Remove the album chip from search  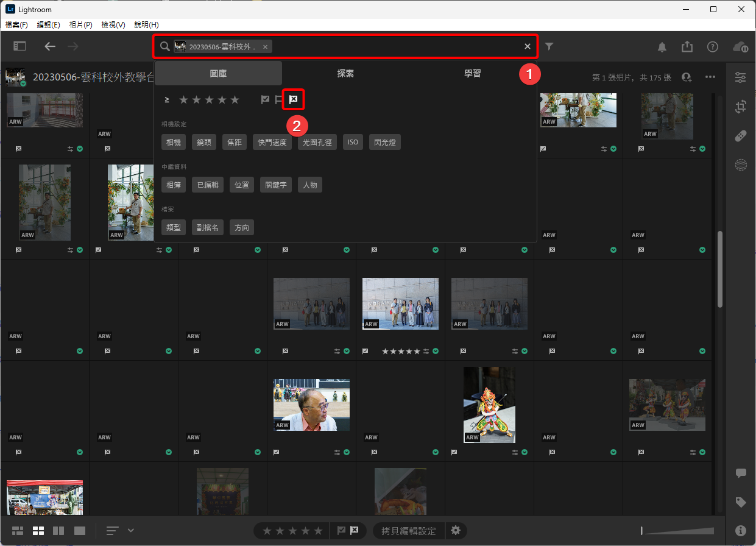(265, 47)
